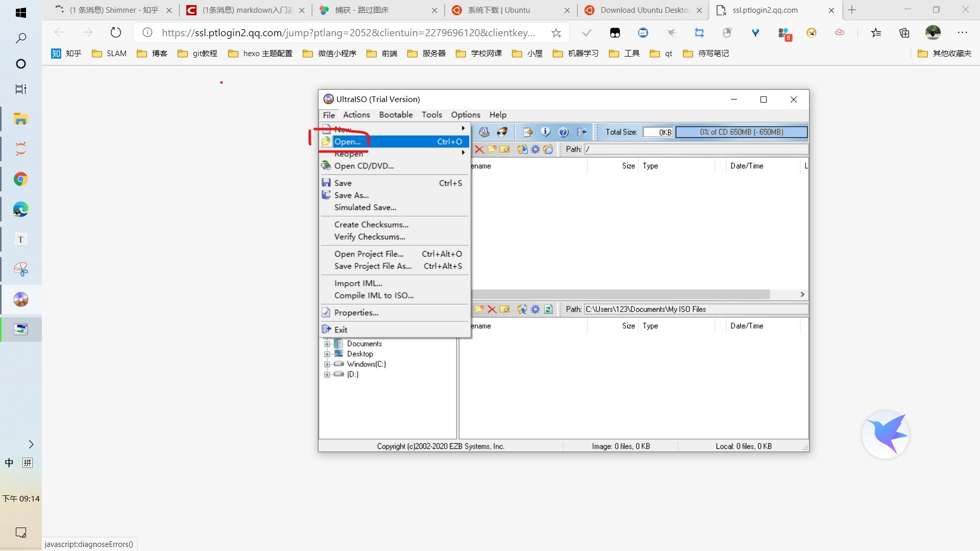Select Simulated Save... menu entry
The image size is (980, 551).
click(394, 208)
